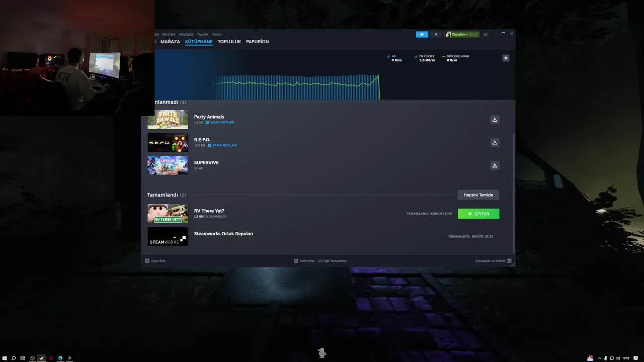The width and height of the screenshot is (644, 362).
Task: Click TAMAMLANDI: BUGÜN 19:35 text
Action: (x=470, y=236)
